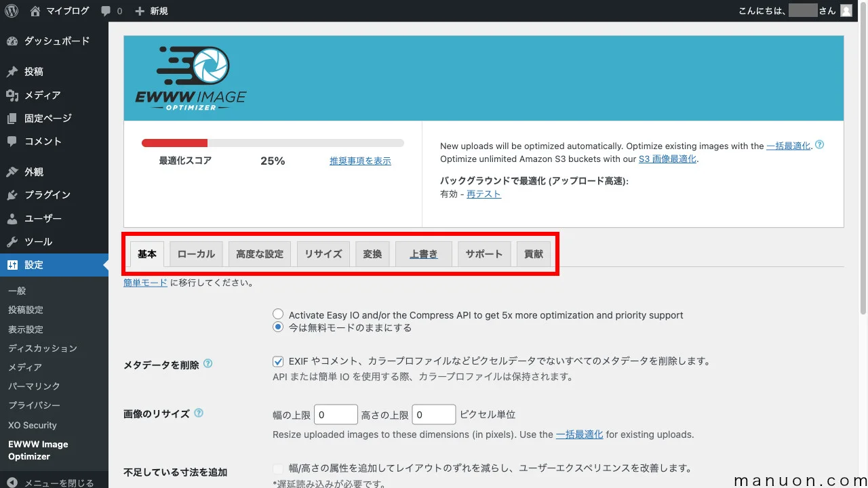
Task: Switch to the 高度な設定 tab
Action: click(x=260, y=254)
